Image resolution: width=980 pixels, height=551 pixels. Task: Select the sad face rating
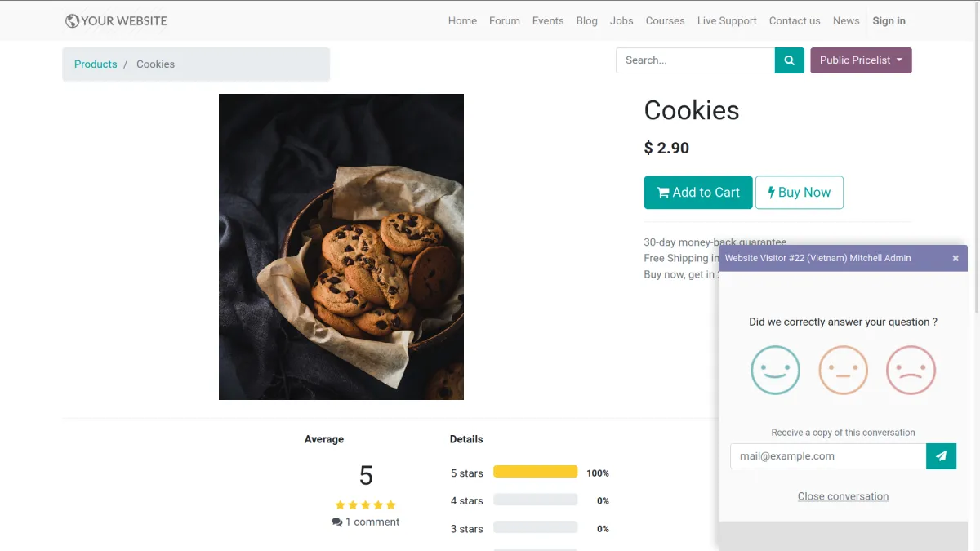pyautogui.click(x=911, y=370)
